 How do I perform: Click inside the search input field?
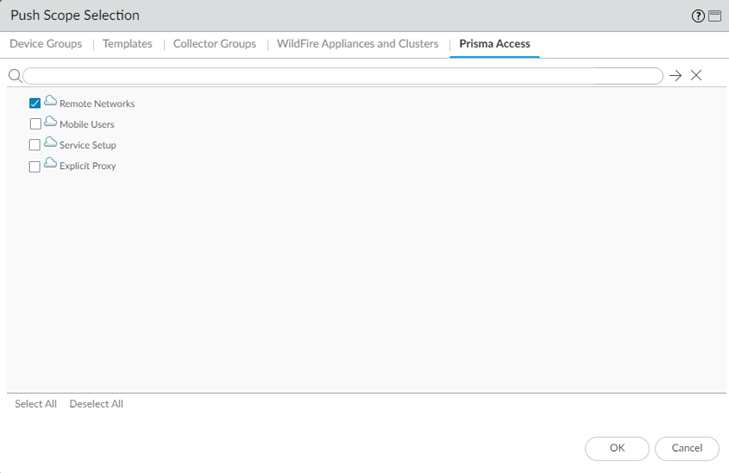click(342, 76)
